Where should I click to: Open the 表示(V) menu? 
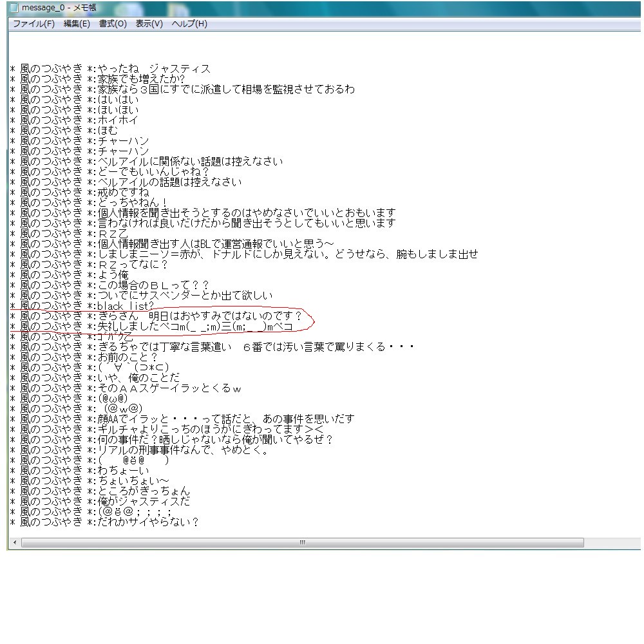[149, 24]
